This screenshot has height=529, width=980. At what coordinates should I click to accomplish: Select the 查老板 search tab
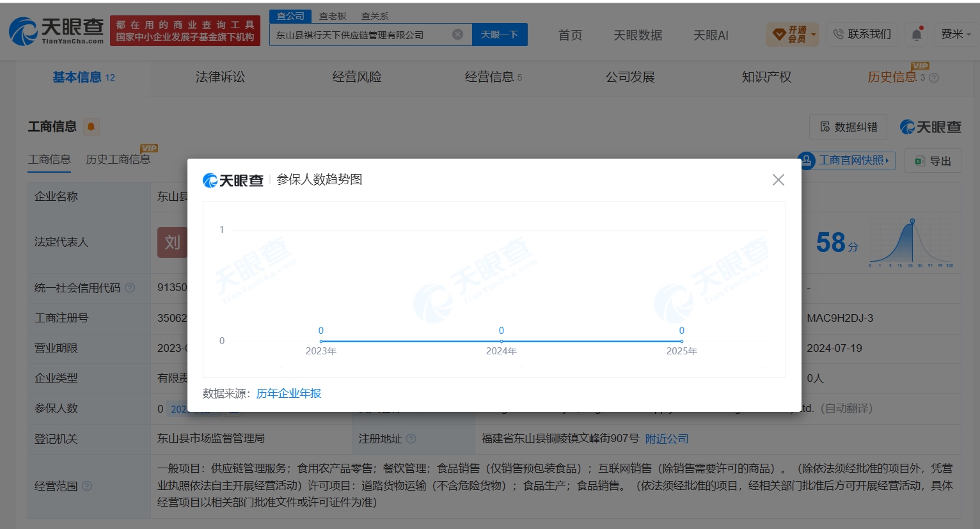click(x=333, y=16)
